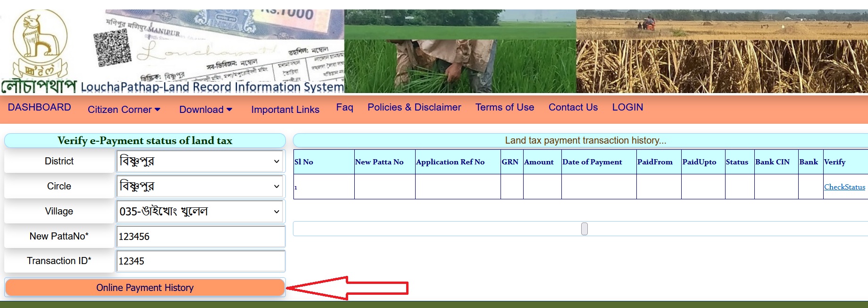Open the District selection dropdown
Viewport: 868px width, 308px height.
[x=200, y=161]
